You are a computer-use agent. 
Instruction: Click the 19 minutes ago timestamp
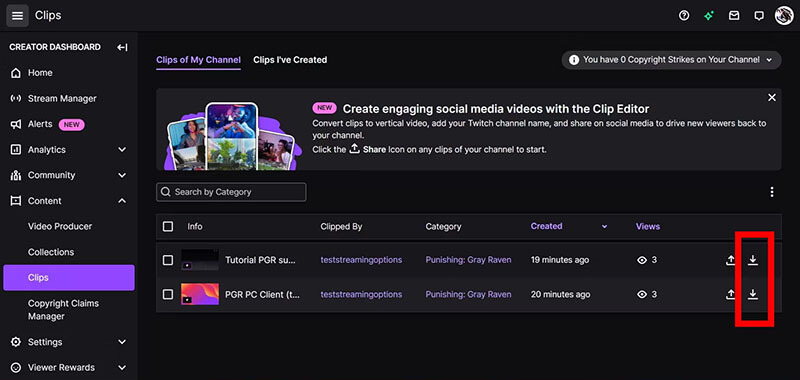point(560,260)
